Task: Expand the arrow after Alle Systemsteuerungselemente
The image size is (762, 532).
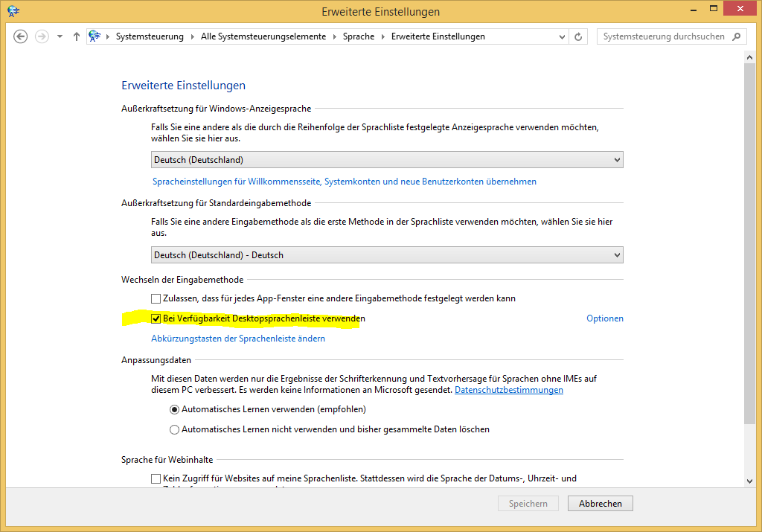Action: click(x=334, y=36)
